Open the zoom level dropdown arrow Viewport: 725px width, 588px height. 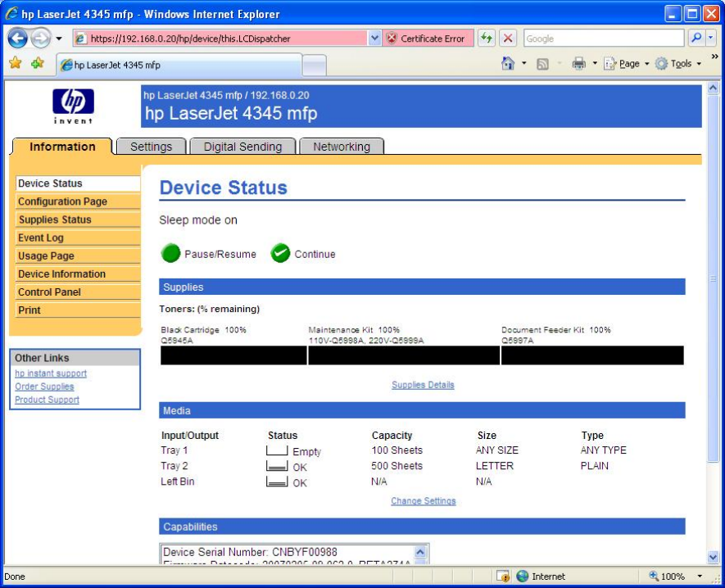coord(700,576)
